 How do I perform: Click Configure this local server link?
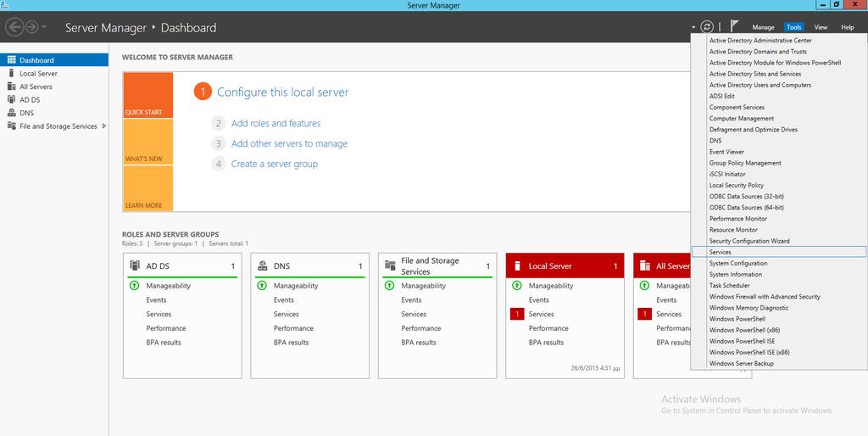click(x=283, y=92)
